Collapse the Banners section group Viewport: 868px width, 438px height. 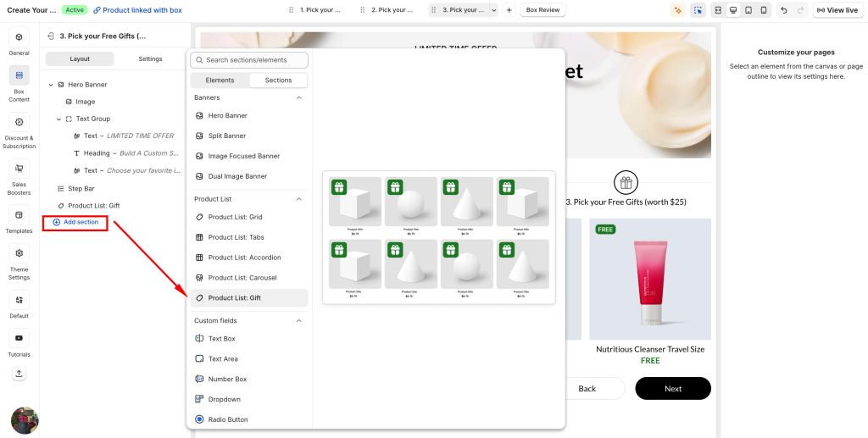point(298,97)
